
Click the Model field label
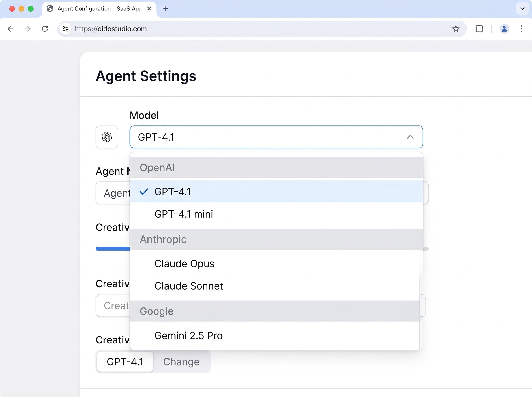click(x=144, y=115)
